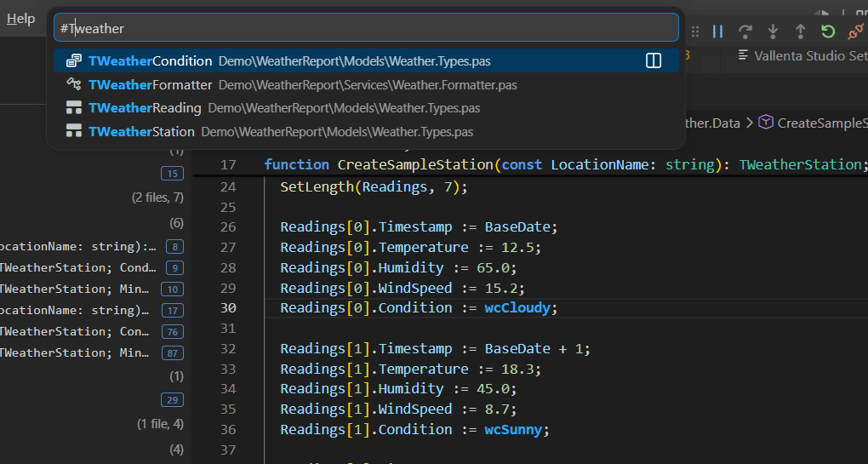The height and width of the screenshot is (464, 868).
Task: Click the class icon beside TWeatherFormatter
Action: (x=74, y=84)
